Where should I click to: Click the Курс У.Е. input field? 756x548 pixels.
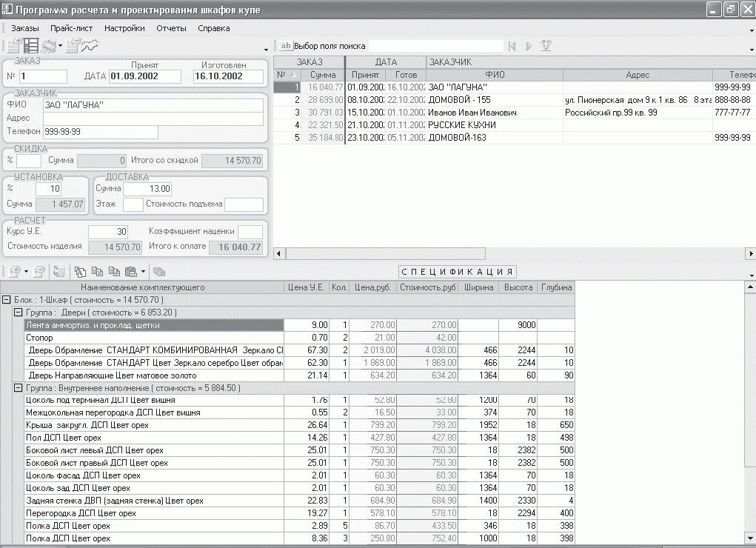coord(108,232)
